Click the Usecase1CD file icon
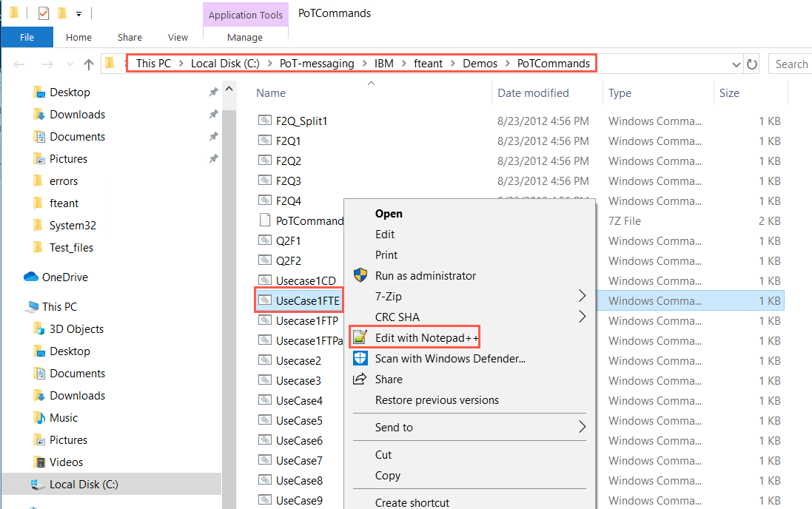The height and width of the screenshot is (509, 812). point(265,280)
